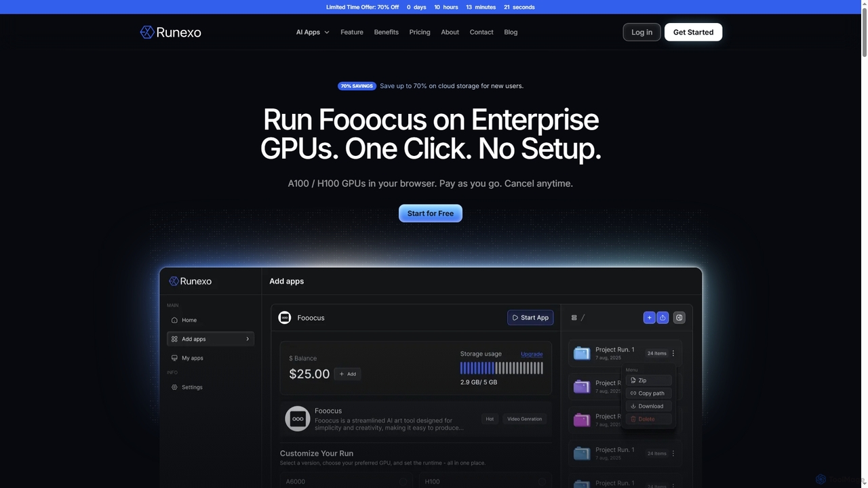This screenshot has width=868, height=488.
Task: Open the Contact nav link
Action: (x=481, y=32)
